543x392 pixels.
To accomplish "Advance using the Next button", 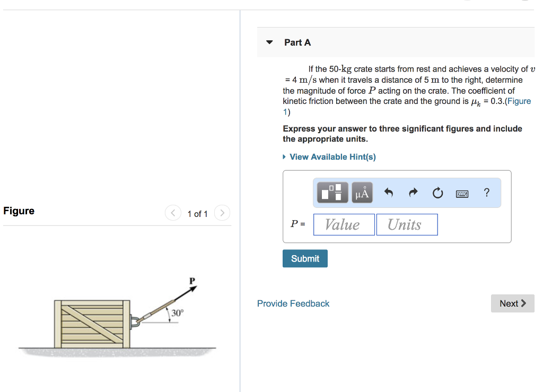I will (512, 303).
